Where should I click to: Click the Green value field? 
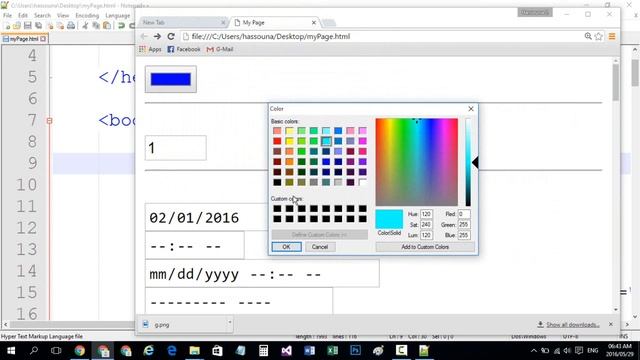point(464,224)
